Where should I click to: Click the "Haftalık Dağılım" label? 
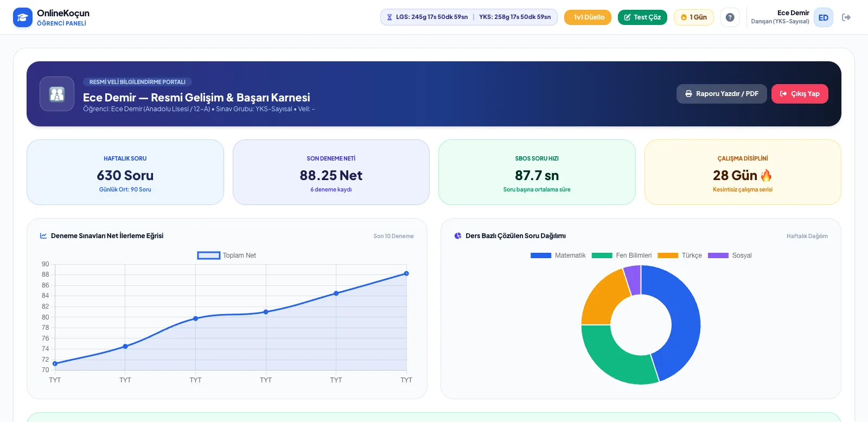(807, 236)
